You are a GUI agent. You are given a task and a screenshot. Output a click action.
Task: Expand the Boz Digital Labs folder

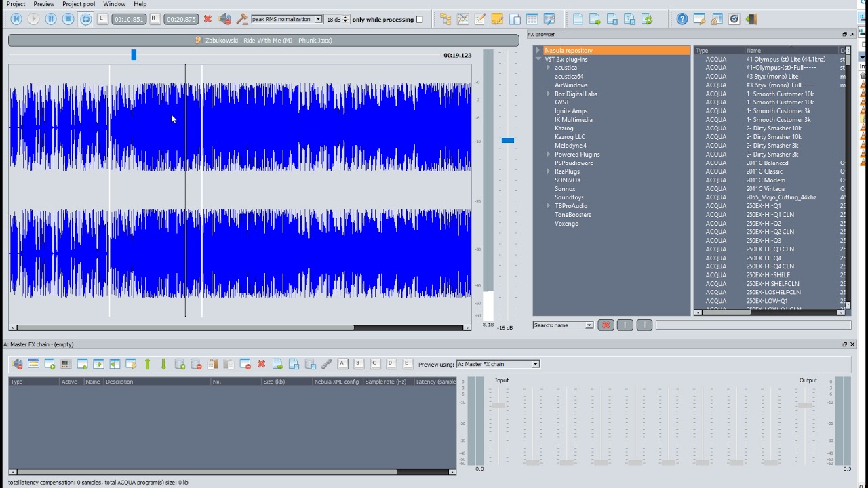coord(548,94)
